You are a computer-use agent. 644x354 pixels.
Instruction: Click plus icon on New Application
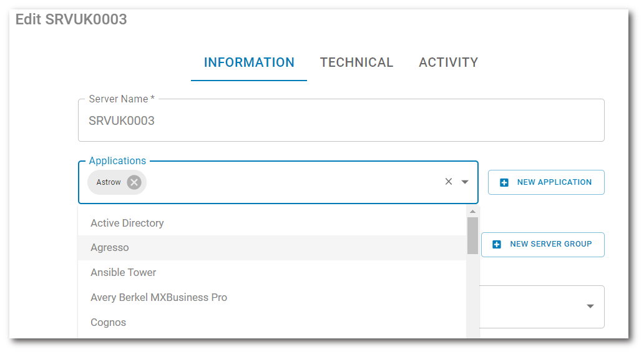(504, 182)
